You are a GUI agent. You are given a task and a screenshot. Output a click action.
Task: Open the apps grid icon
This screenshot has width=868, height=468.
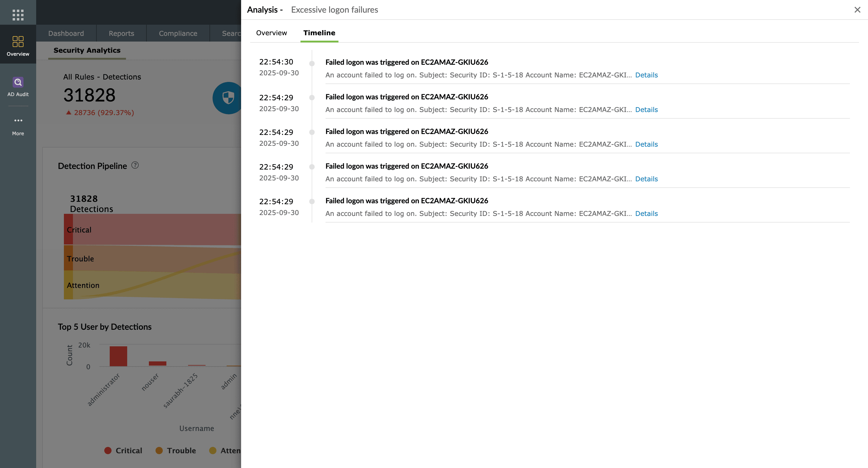18,14
